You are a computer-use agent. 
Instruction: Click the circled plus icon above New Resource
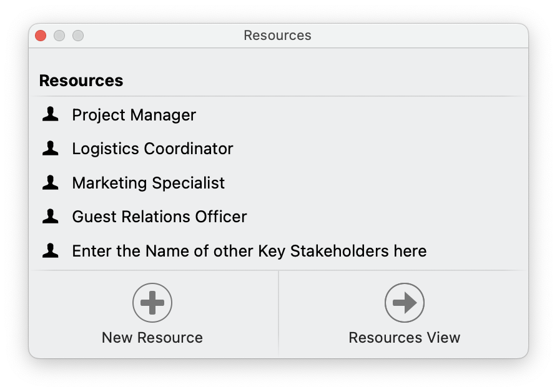(152, 302)
